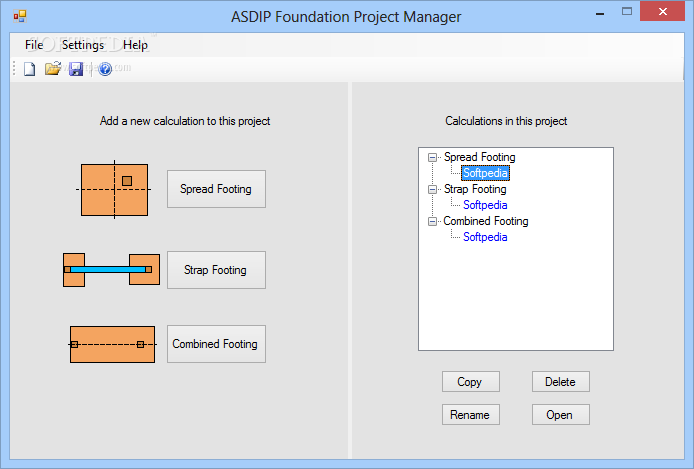Add a new Combined Footing calculation
Viewport: 694px width, 469px height.
(216, 344)
